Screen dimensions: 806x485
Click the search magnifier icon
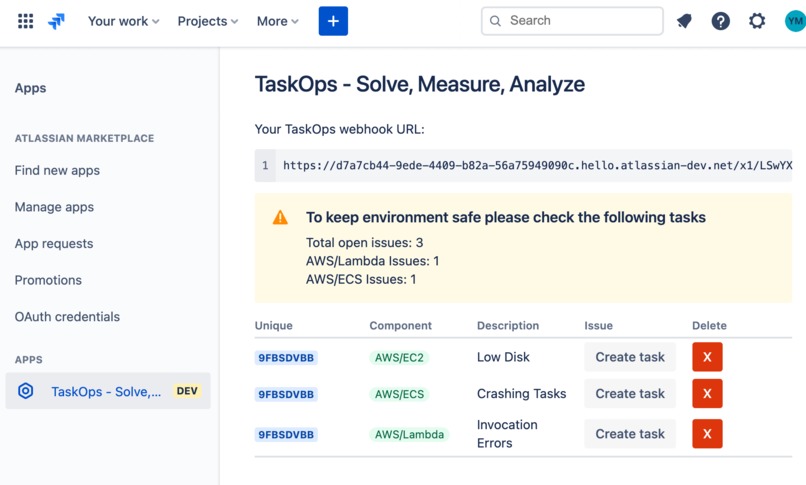pos(495,21)
